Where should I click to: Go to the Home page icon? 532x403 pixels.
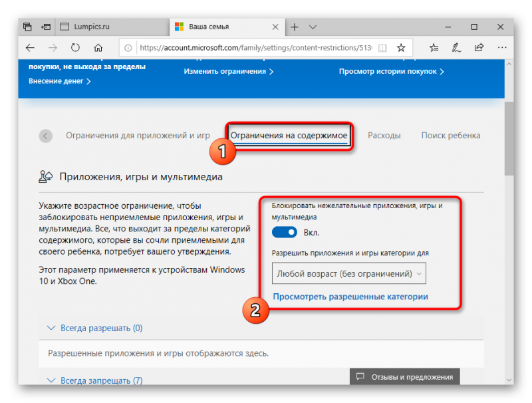click(x=98, y=48)
